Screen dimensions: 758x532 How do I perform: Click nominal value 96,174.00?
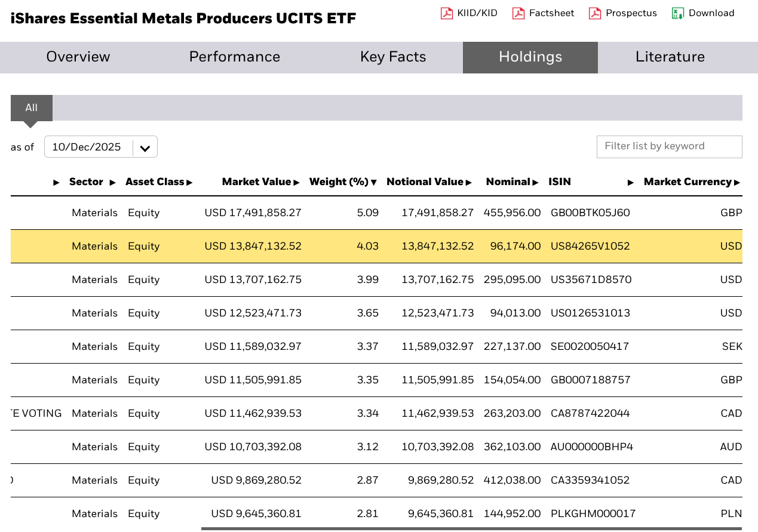click(515, 247)
